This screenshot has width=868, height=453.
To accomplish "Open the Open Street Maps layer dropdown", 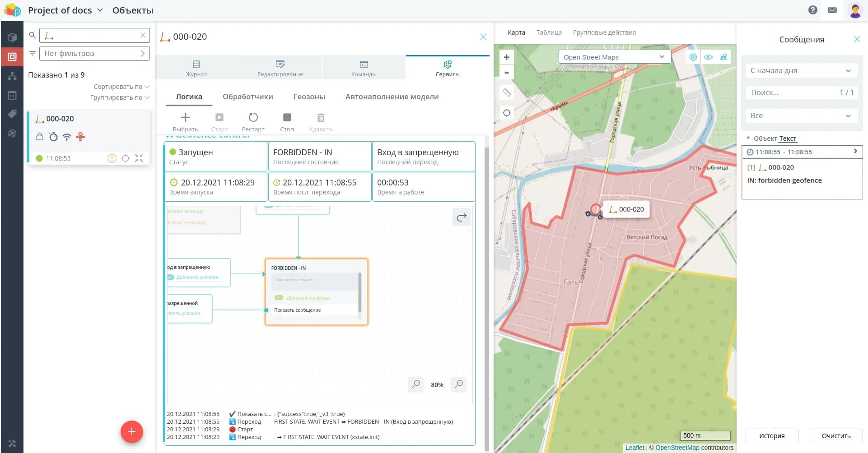I will point(614,57).
